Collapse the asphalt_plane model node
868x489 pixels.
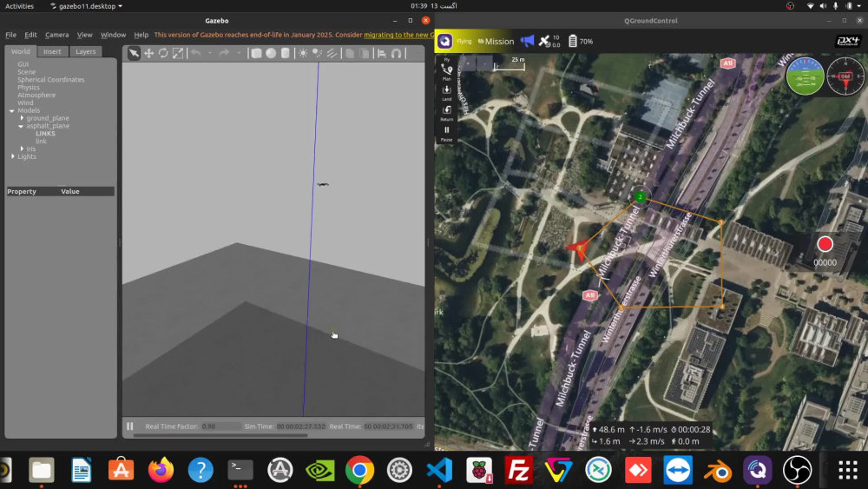(21, 126)
